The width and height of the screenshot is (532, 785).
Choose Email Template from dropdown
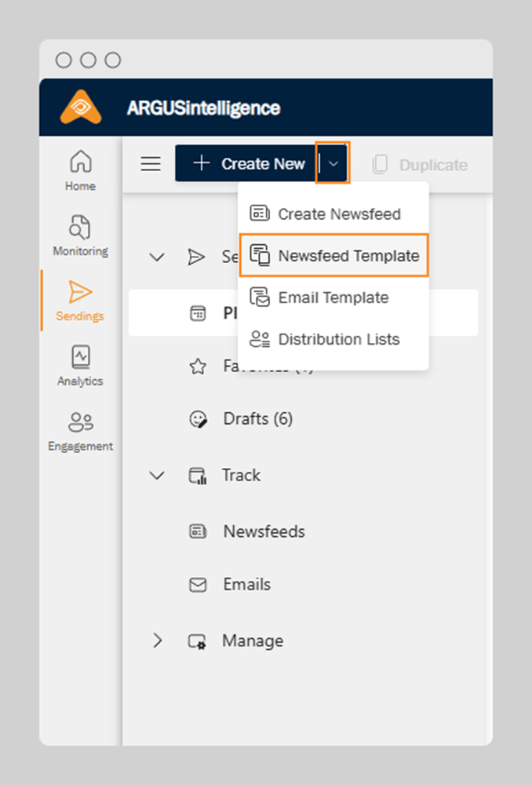[333, 298]
